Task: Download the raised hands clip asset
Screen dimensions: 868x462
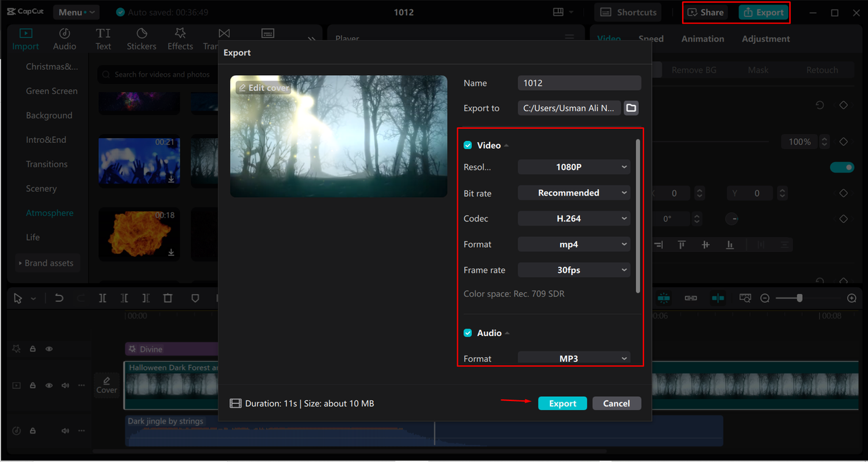Action: pyautogui.click(x=172, y=179)
